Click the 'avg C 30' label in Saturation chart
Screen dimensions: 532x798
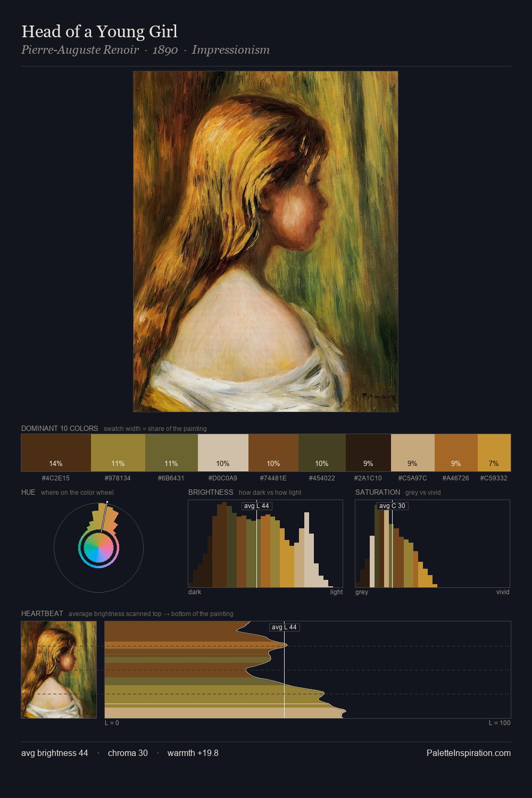tap(392, 506)
